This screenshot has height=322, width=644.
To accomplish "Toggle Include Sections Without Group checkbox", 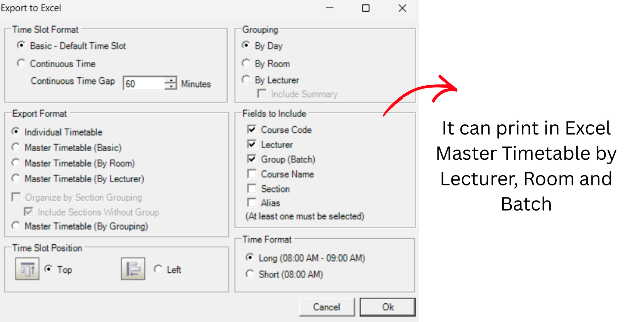I will 28,212.
